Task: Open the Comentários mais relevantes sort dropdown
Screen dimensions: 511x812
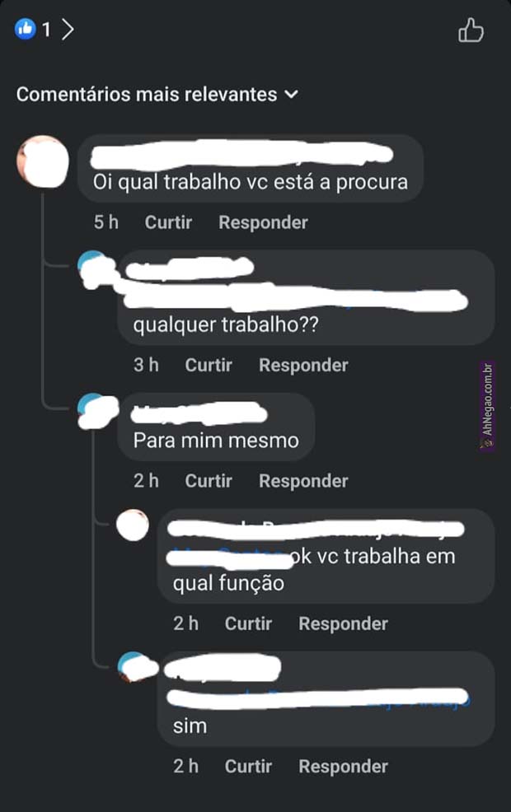Action: [x=157, y=94]
